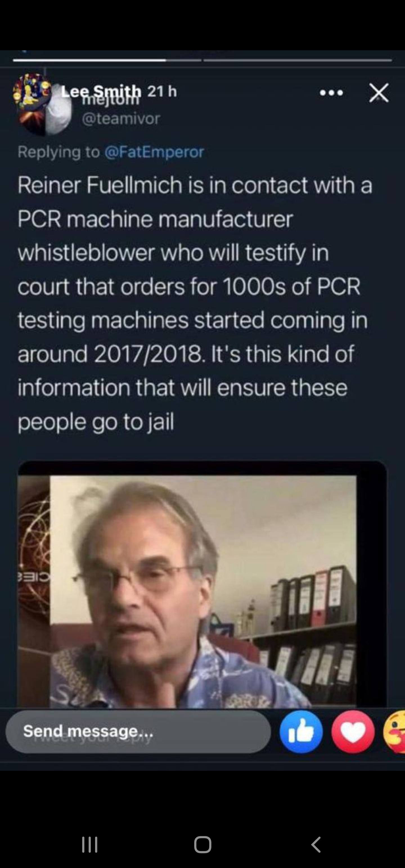Jump to the second story progress segment

pyautogui.click(x=298, y=60)
